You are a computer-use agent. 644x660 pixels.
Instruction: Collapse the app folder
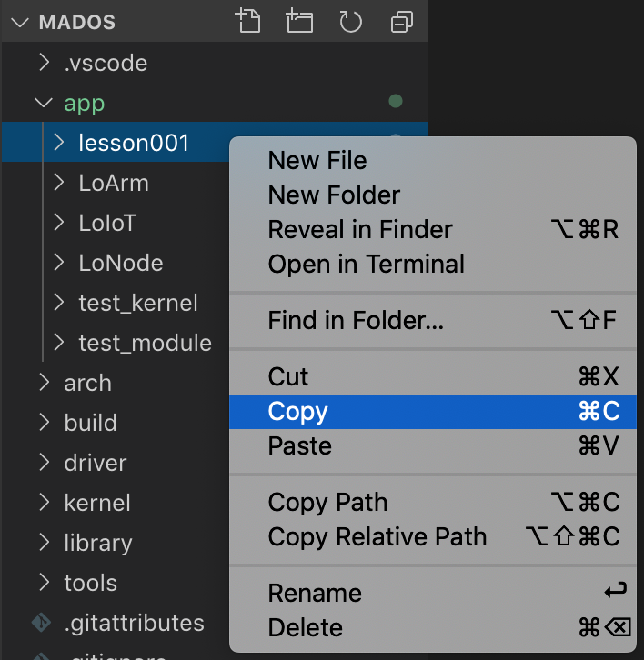[x=44, y=103]
